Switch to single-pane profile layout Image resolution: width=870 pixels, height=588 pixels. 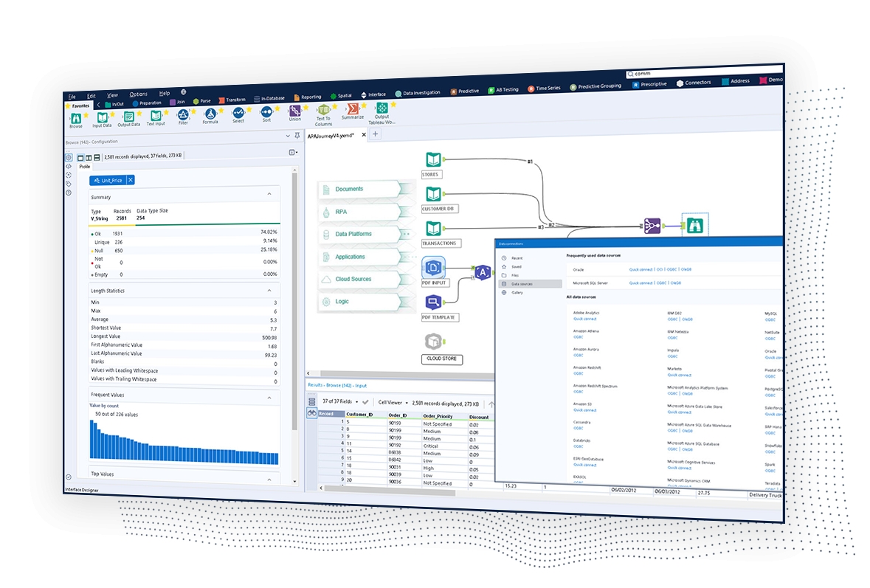click(80, 158)
